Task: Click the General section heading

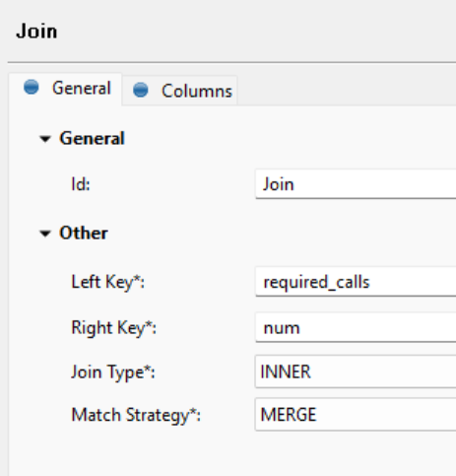Action: click(92, 138)
